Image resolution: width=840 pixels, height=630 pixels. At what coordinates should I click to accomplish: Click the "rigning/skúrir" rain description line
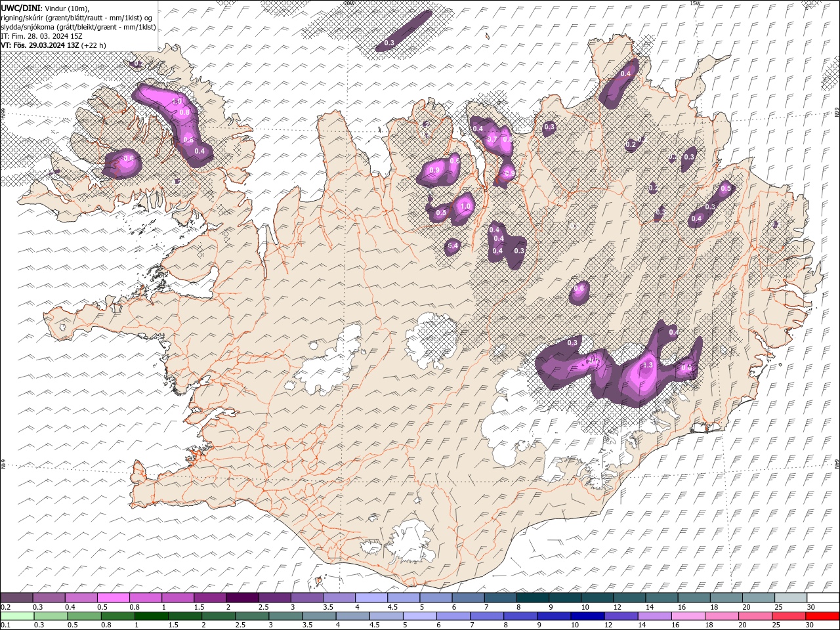[x=77, y=18]
